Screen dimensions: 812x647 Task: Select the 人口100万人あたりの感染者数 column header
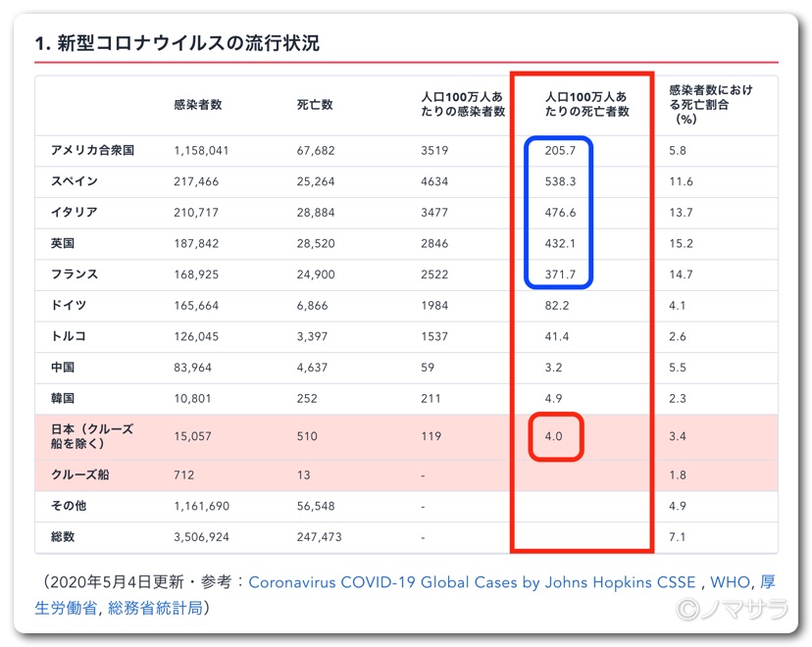(x=462, y=105)
